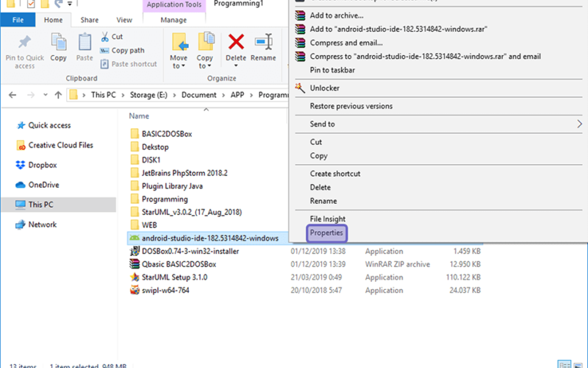The width and height of the screenshot is (588, 368).
Task: Click the Back navigation arrow
Action: point(12,95)
